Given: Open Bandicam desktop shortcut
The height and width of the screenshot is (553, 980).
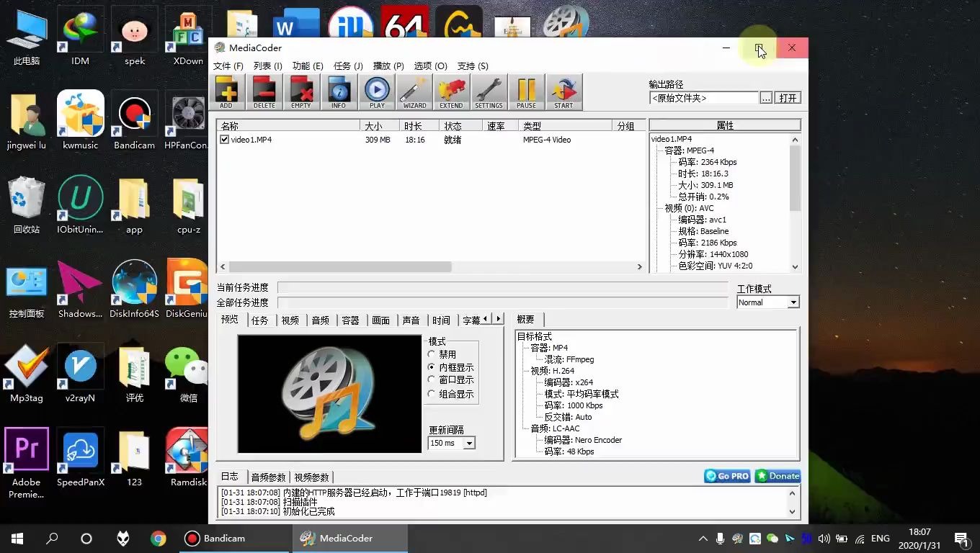Looking at the screenshot, I should 135,121.
